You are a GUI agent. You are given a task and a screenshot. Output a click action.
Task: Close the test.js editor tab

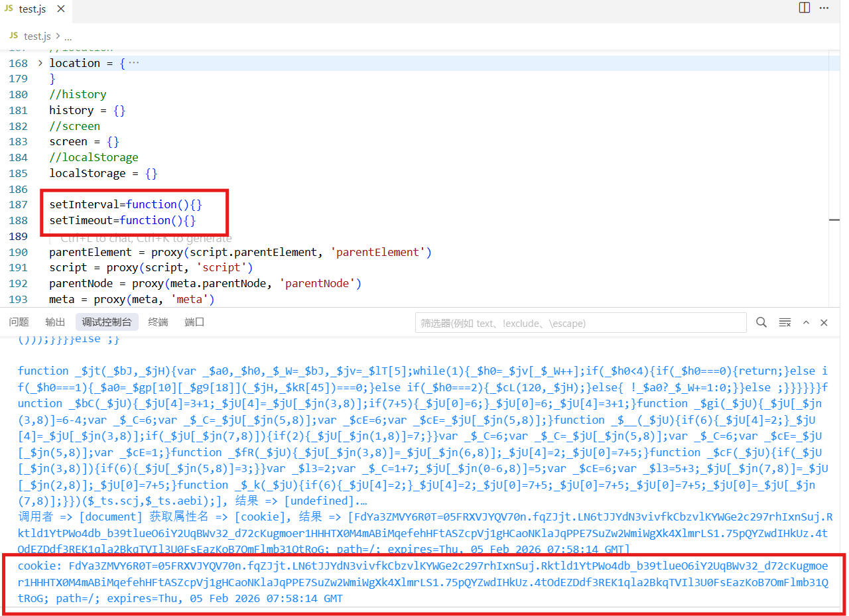[x=60, y=10]
